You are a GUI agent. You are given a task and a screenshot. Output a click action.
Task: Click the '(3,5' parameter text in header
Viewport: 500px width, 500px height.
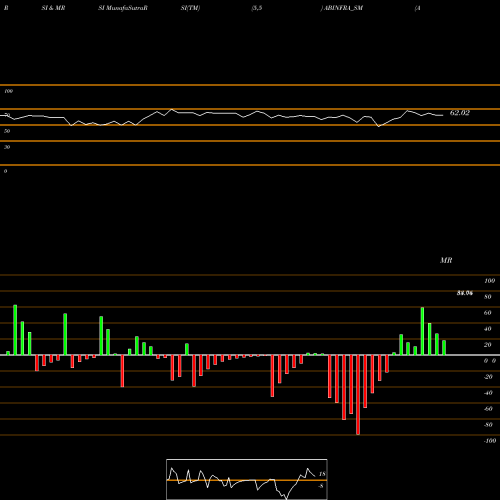pos(257,8)
